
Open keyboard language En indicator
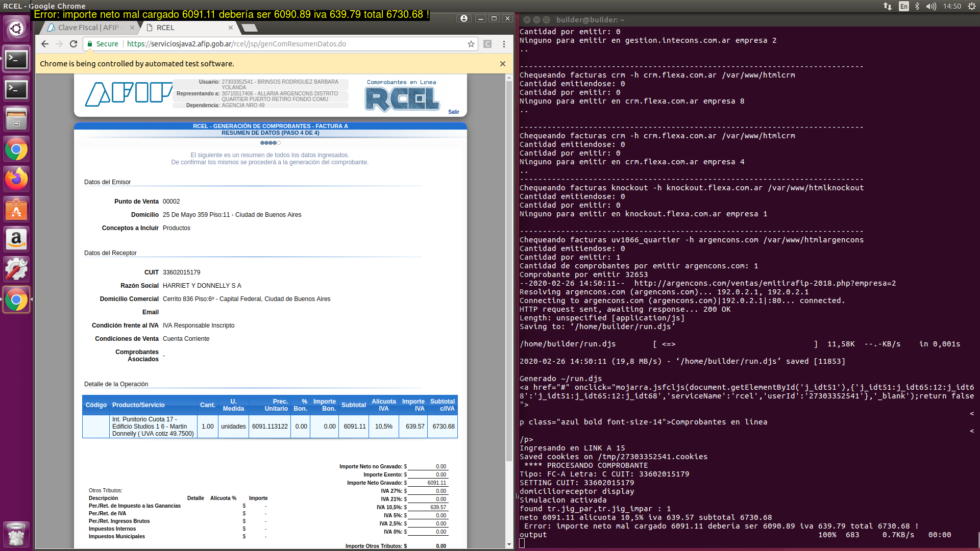[x=904, y=6]
